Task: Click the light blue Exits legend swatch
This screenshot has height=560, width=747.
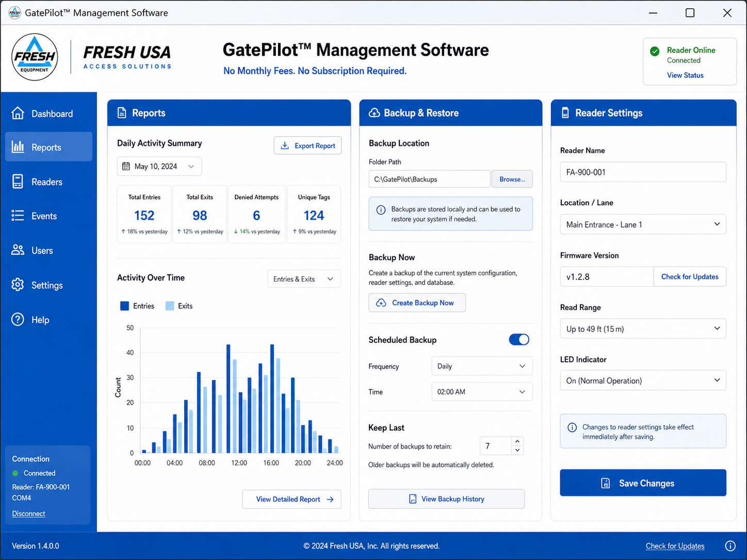Action: pyautogui.click(x=170, y=306)
